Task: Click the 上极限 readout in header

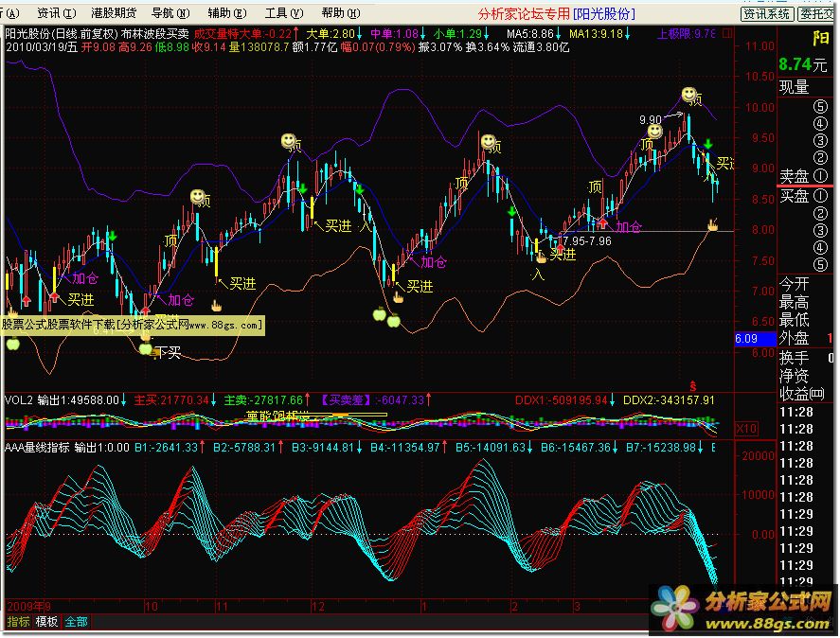Action: [687, 34]
